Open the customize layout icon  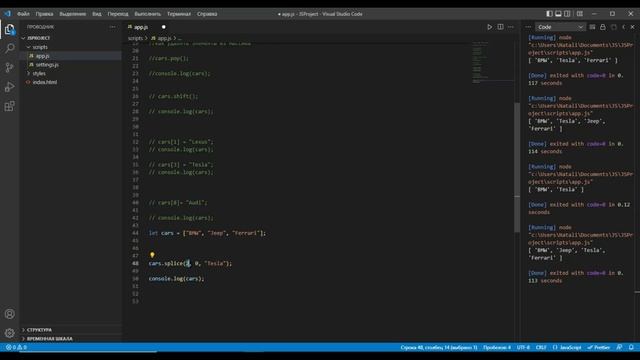pyautogui.click(x=580, y=14)
